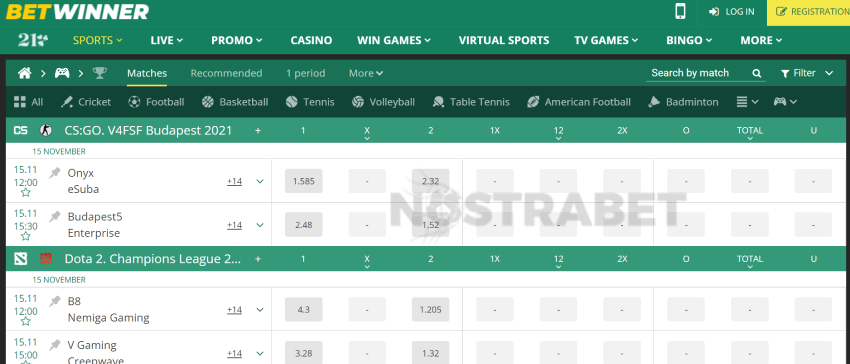Go to the home breadcrumb icon
This screenshot has height=364, width=850.
(24, 73)
